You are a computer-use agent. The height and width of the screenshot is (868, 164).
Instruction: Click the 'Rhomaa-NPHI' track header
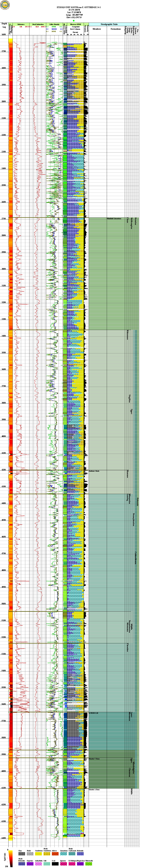click(75, 25)
